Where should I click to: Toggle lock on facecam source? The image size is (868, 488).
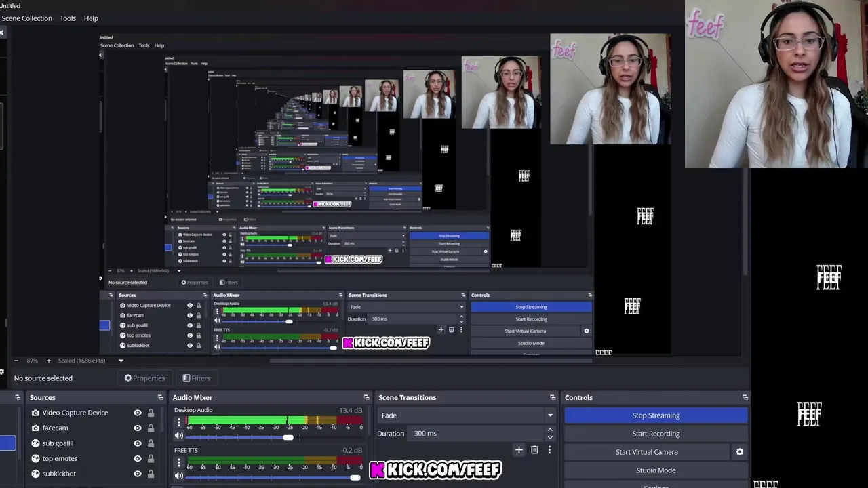tap(151, 428)
